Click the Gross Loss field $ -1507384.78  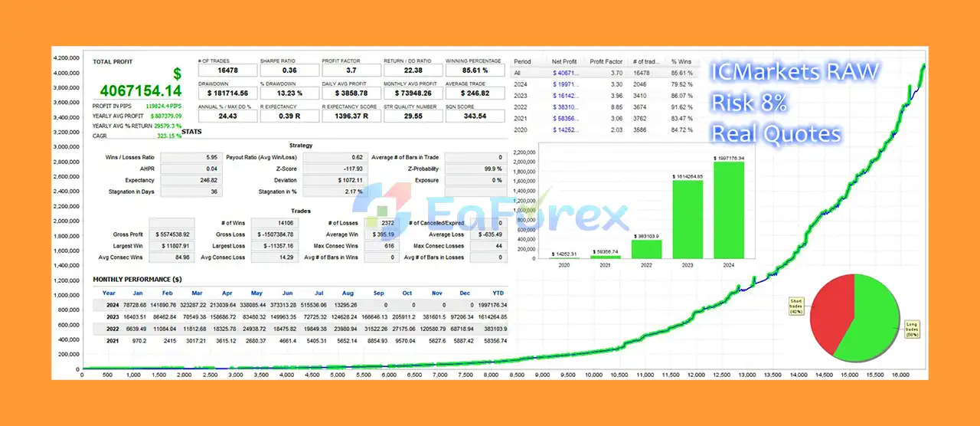coord(276,234)
